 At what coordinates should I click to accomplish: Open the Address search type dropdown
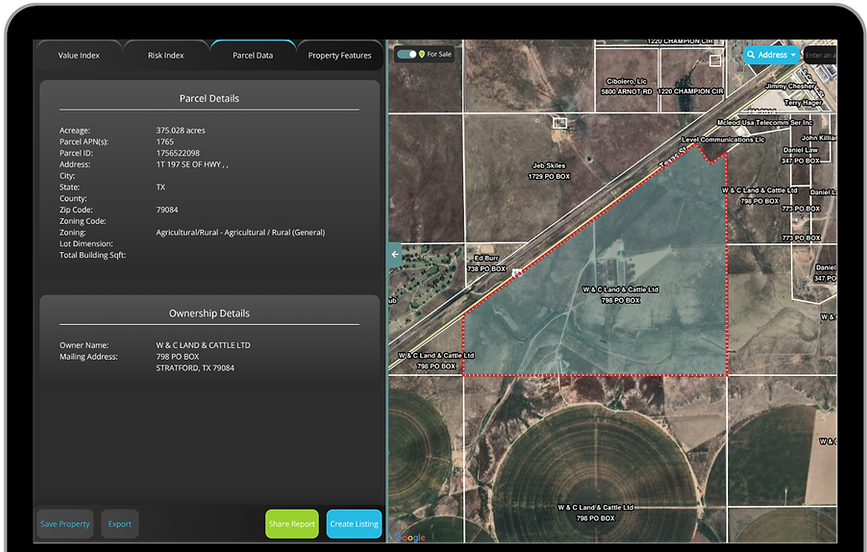pyautogui.click(x=771, y=55)
